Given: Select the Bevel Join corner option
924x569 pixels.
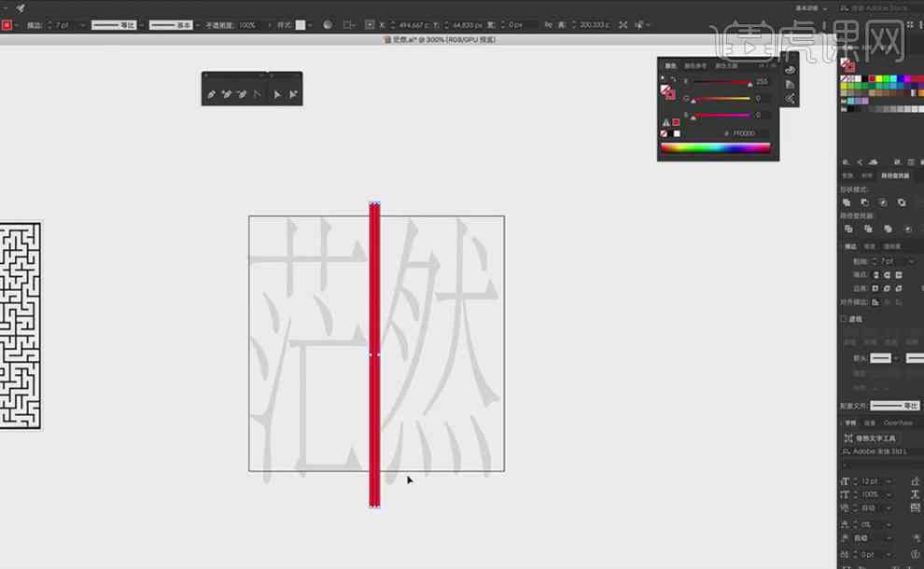Looking at the screenshot, I should (899, 288).
